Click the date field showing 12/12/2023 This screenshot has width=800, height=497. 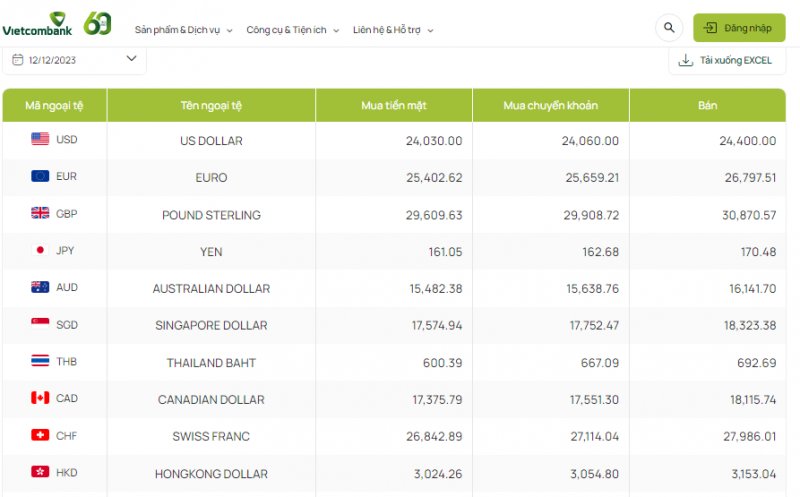[x=53, y=60]
